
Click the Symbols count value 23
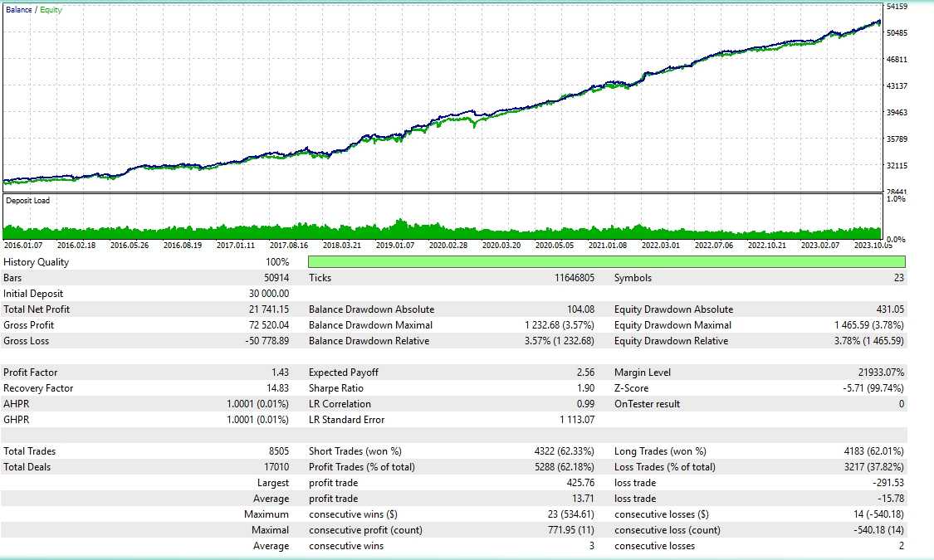click(899, 278)
